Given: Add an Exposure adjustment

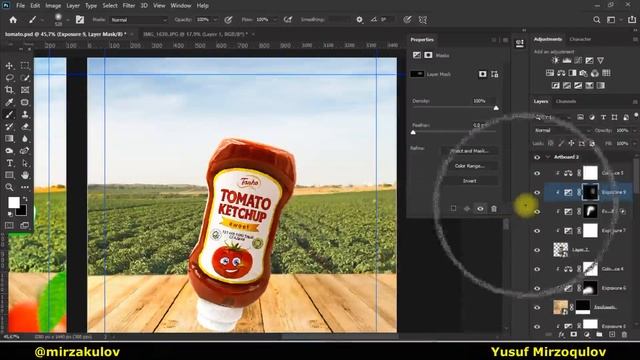Looking at the screenshot, I should pyautogui.click(x=589, y=60).
